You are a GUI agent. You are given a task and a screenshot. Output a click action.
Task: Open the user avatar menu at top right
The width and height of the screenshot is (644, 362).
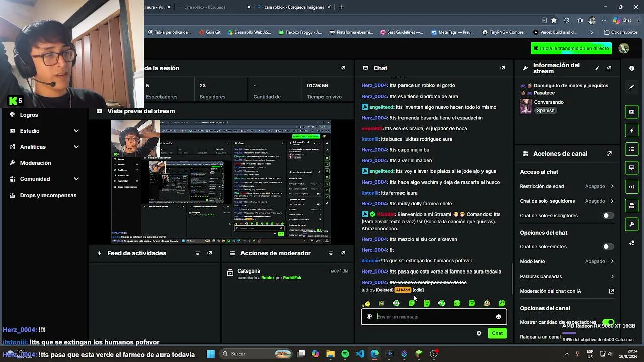point(624,48)
